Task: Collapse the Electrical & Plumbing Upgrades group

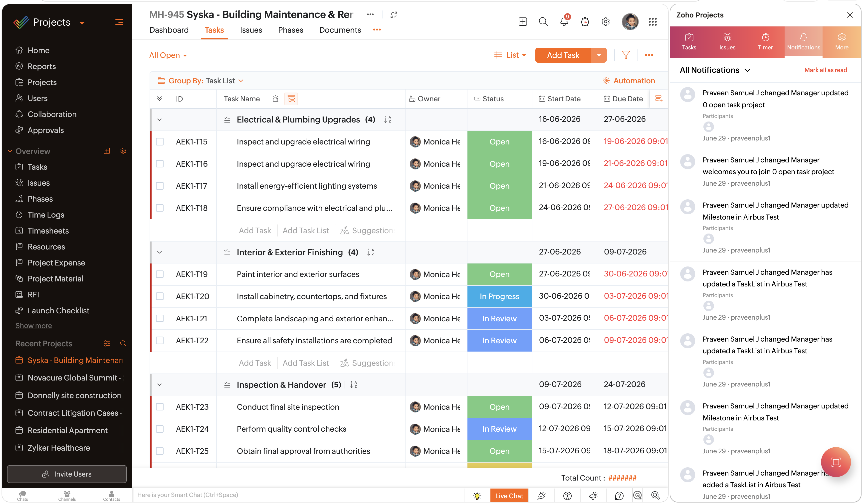Action: (x=160, y=120)
